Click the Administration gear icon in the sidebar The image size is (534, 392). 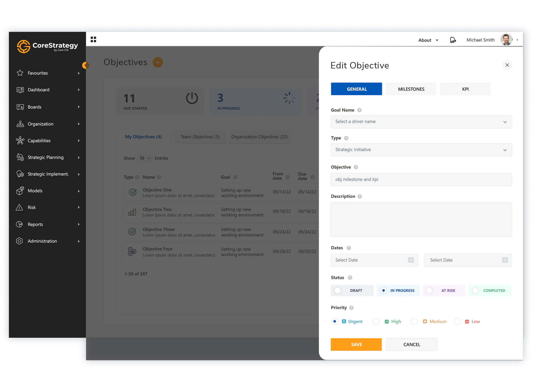coord(19,241)
